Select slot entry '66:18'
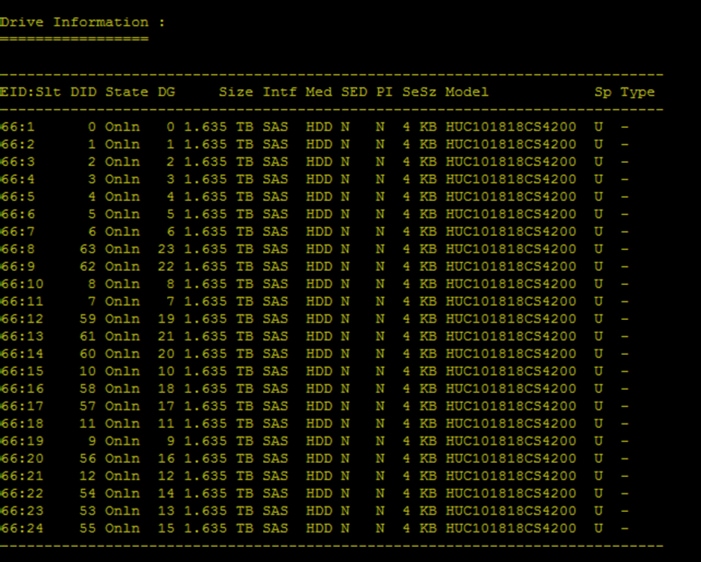The width and height of the screenshot is (701, 562). click(21, 423)
